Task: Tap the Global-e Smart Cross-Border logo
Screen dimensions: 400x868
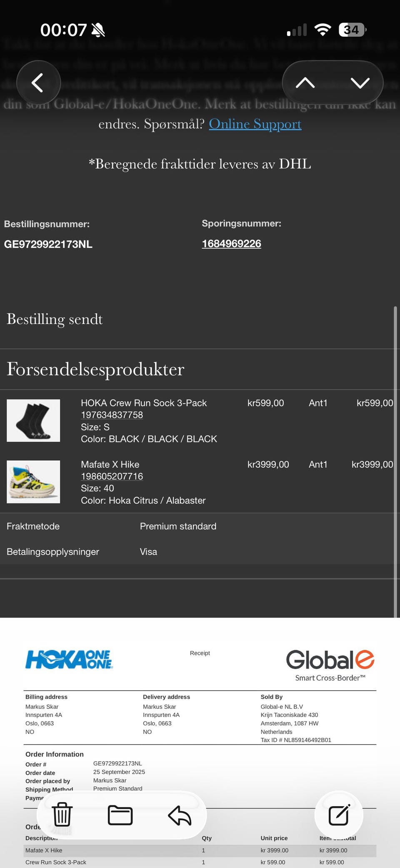Action: [x=330, y=664]
